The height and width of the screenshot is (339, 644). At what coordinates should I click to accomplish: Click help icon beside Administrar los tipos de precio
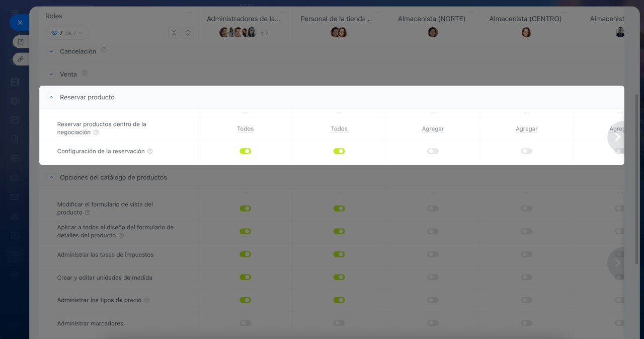tap(147, 300)
